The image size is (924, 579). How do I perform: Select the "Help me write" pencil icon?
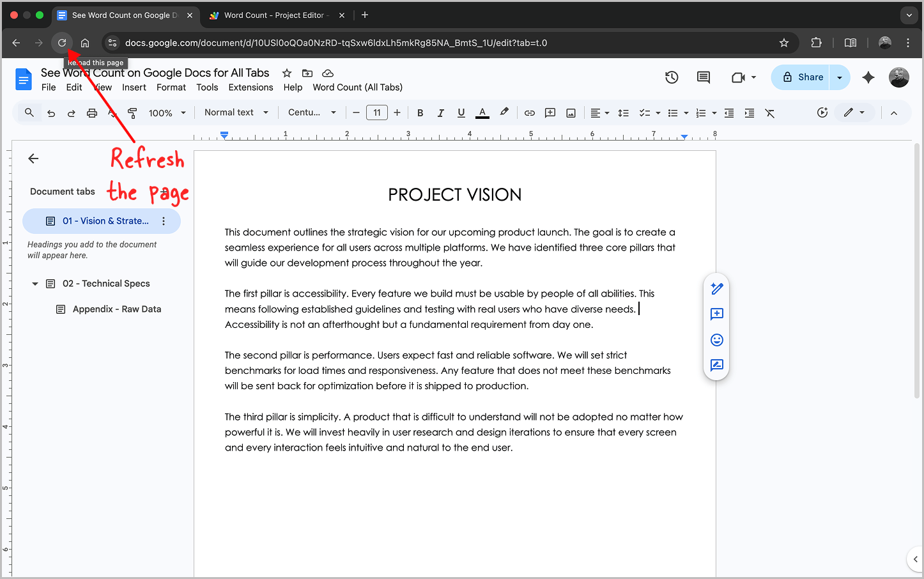pos(716,288)
